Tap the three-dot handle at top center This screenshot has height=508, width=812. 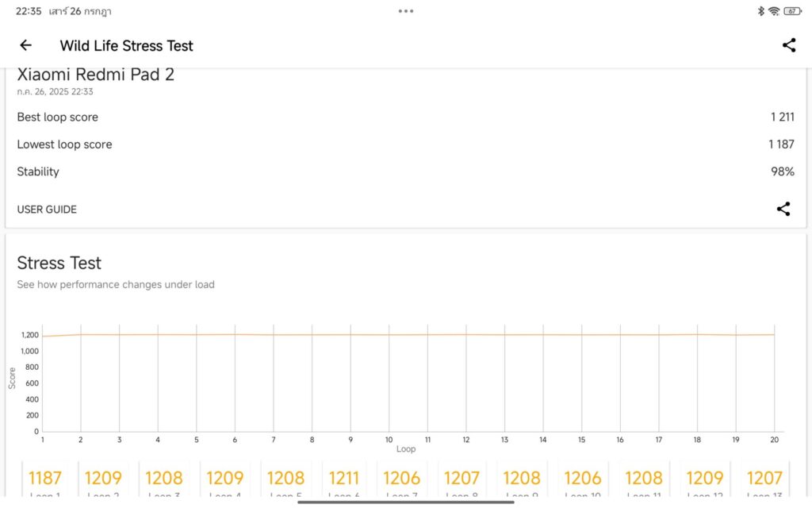coord(406,11)
